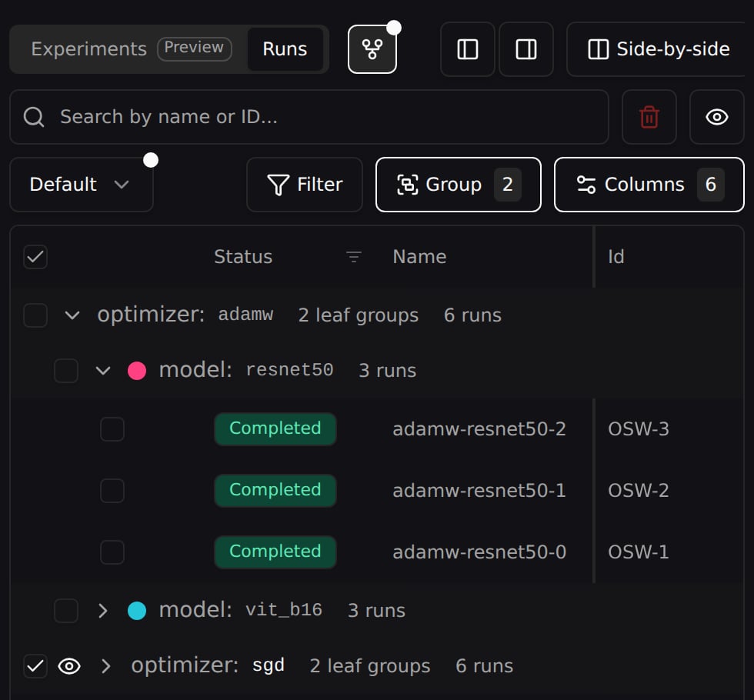Toggle the select-all header checkbox

(35, 257)
